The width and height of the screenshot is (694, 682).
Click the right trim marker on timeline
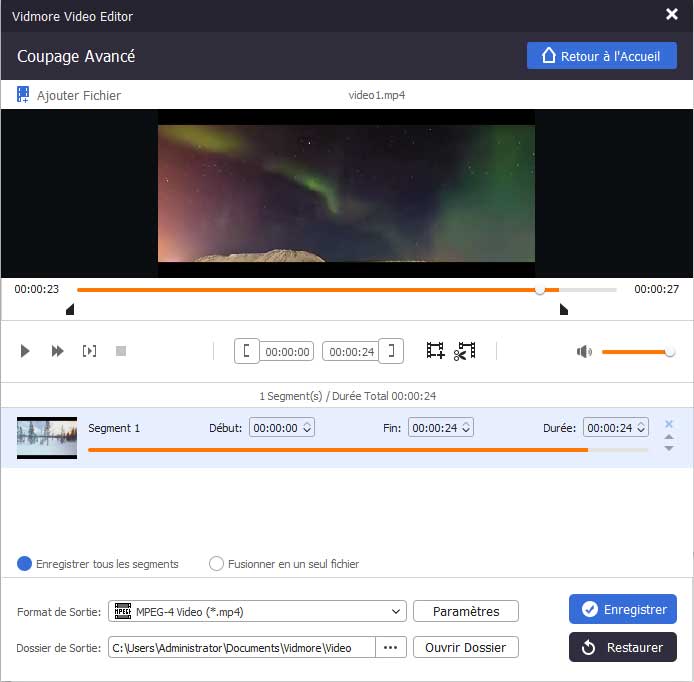pyautogui.click(x=563, y=309)
